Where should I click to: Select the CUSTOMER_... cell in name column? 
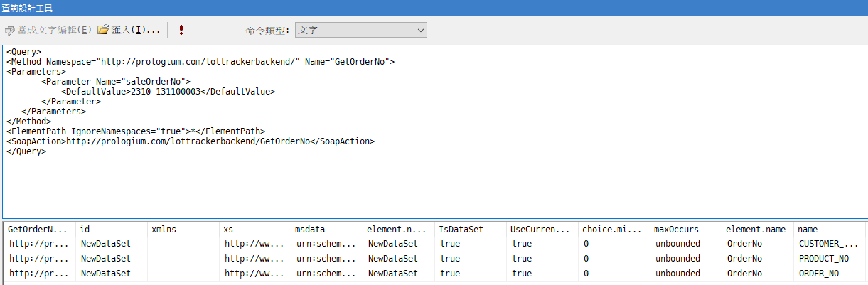click(x=828, y=244)
